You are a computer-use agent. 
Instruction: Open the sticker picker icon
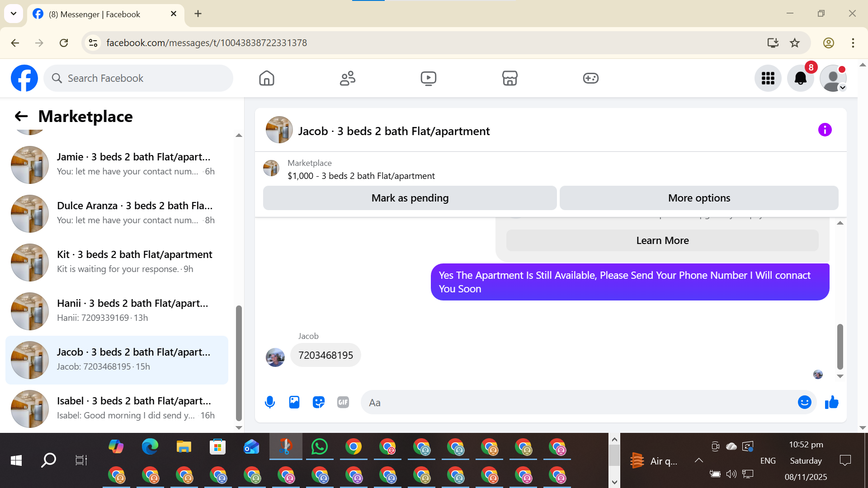(319, 402)
